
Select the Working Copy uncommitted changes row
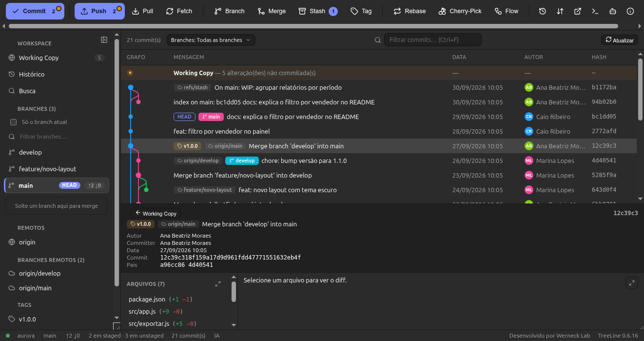[x=379, y=73]
